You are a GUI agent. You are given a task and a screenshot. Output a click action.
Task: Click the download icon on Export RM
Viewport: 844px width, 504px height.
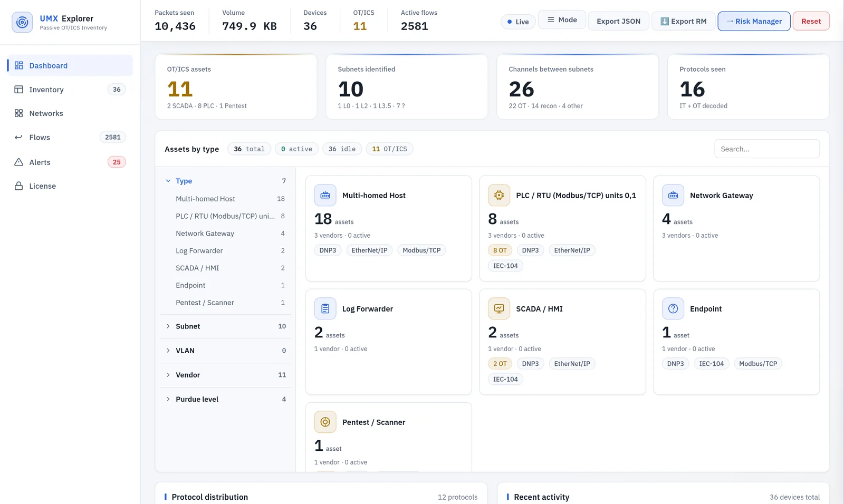[x=665, y=22]
